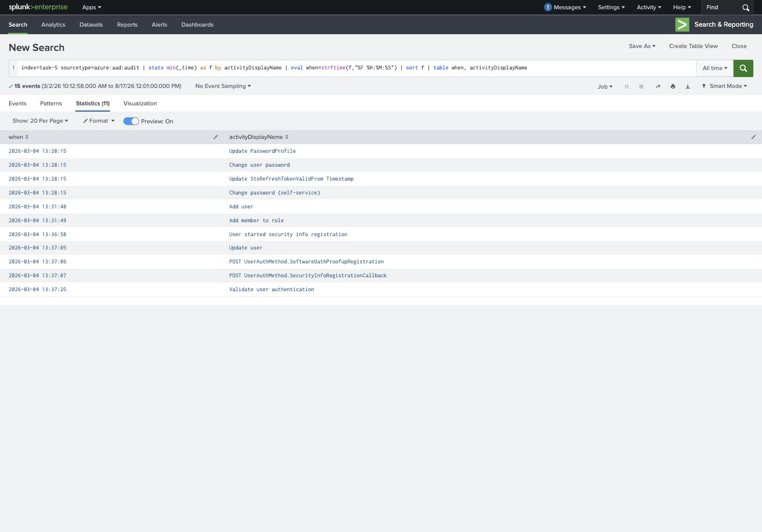This screenshot has height=532, width=762.
Task: Open the Save As dropdown
Action: (x=642, y=46)
